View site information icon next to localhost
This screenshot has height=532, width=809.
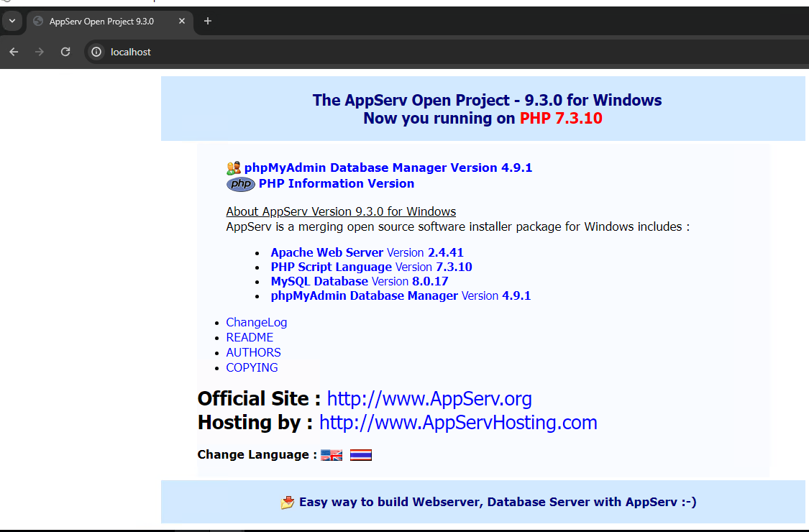pyautogui.click(x=96, y=52)
